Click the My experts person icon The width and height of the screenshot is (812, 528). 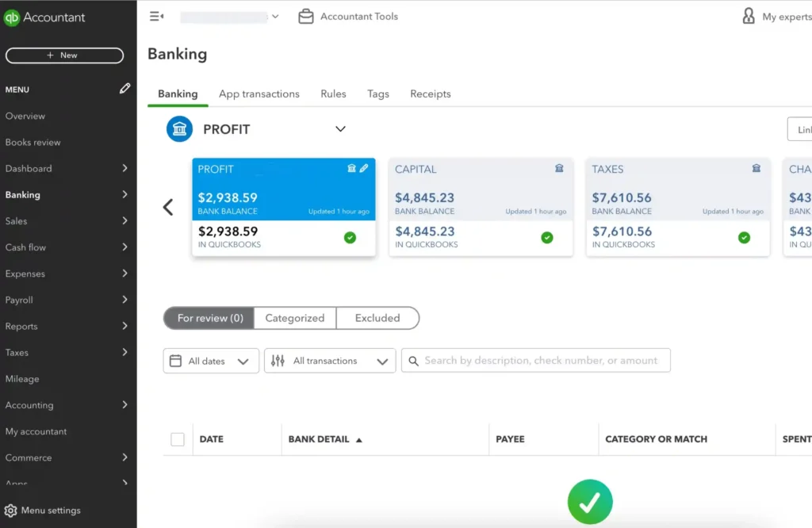[x=749, y=16]
